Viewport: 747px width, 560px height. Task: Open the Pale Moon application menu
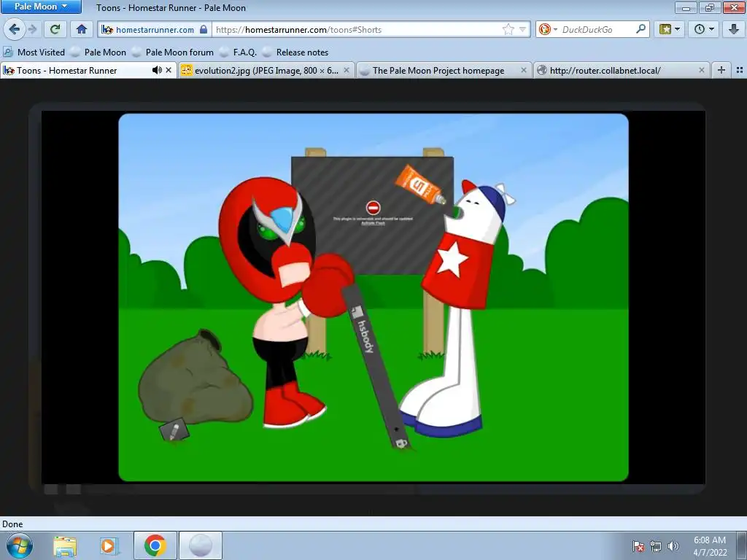[41, 7]
